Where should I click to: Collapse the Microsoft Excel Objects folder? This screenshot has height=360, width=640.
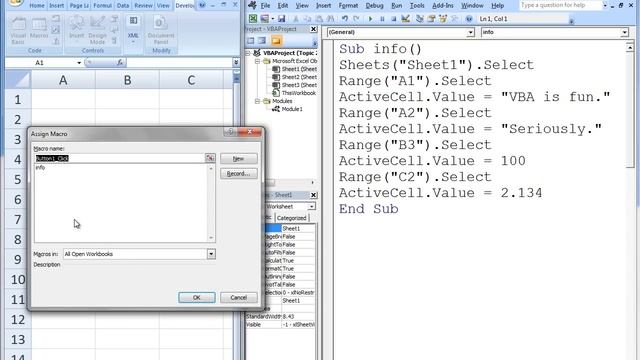coord(258,61)
